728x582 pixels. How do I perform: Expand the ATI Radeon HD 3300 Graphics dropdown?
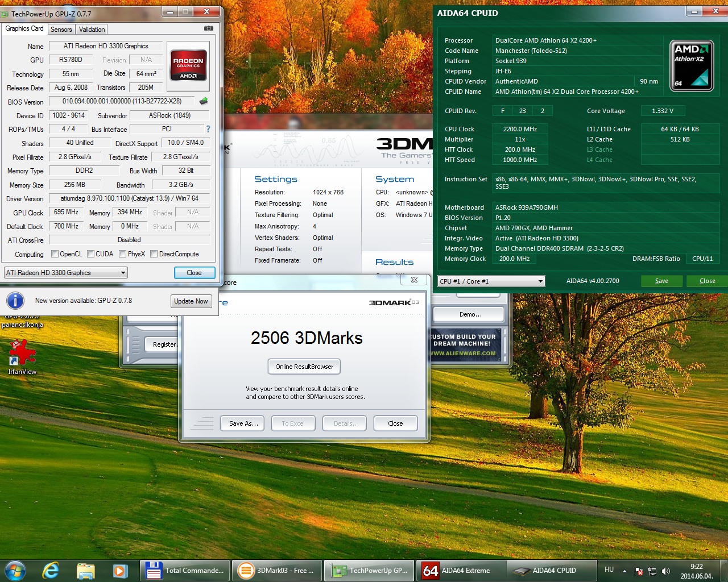pyautogui.click(x=65, y=273)
